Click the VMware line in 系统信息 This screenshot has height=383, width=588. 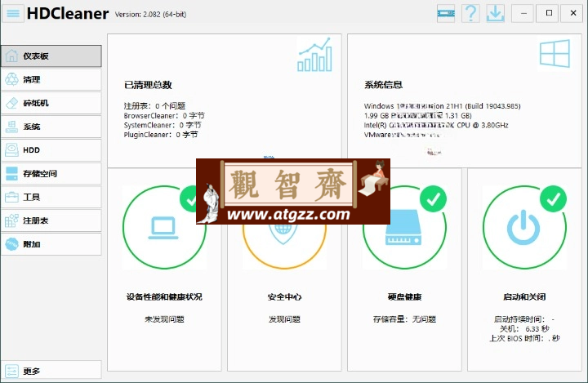[403, 134]
